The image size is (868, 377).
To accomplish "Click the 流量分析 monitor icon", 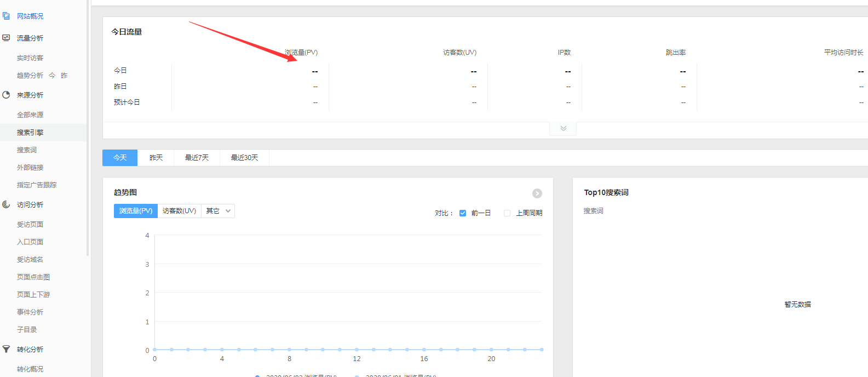I will tap(6, 38).
